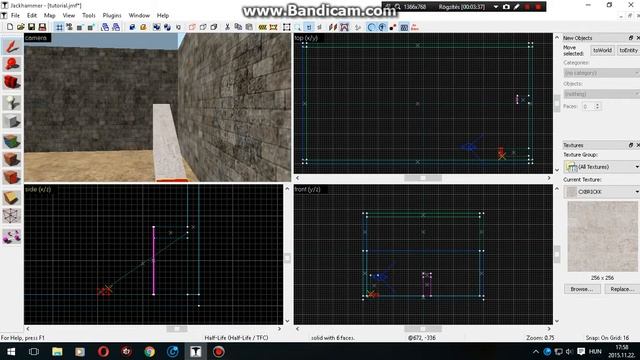640x360 pixels.
Task: Click the Edit Cordon Bounds icon
Action: click(273, 27)
